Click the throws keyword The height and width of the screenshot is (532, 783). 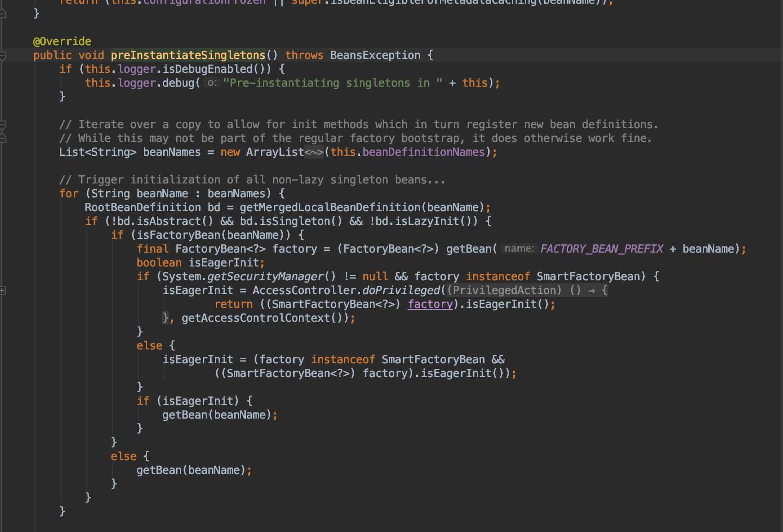[x=304, y=55]
